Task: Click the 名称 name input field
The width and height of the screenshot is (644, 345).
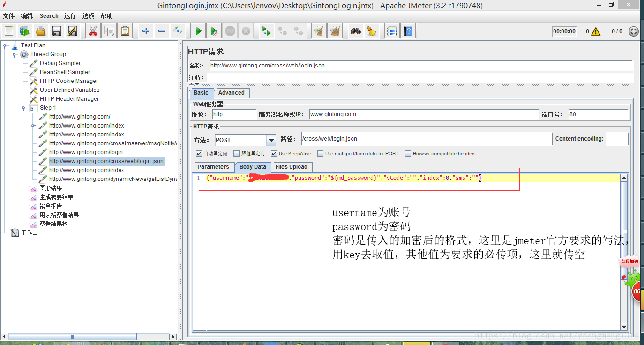Action: tap(420, 66)
